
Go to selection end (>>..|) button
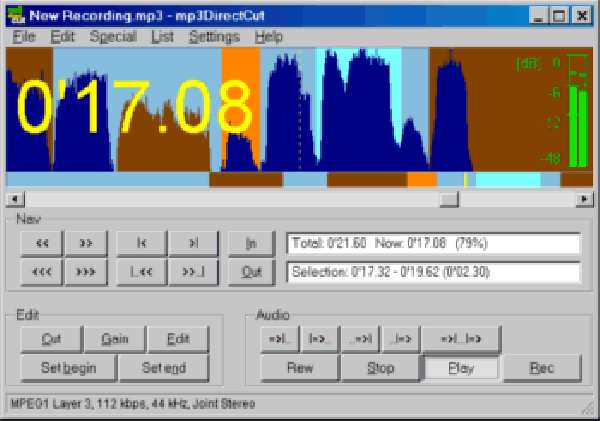193,271
